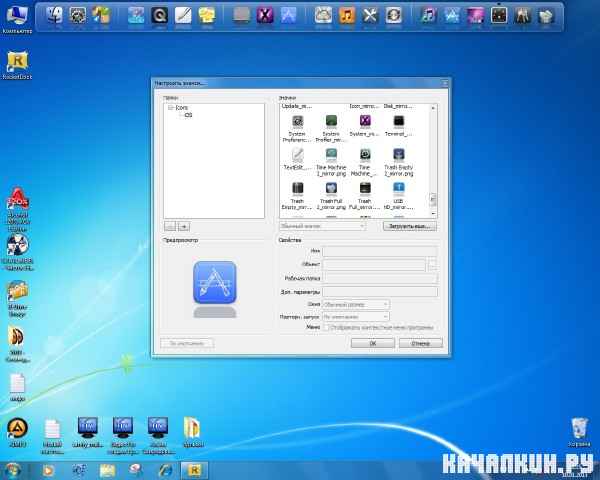Open the Повторн. запуск dropdown

click(x=356, y=317)
